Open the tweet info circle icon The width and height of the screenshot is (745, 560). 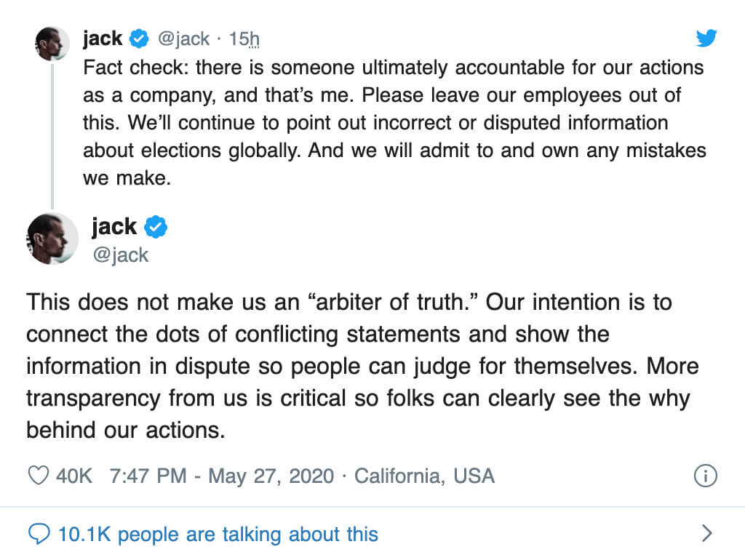706,476
